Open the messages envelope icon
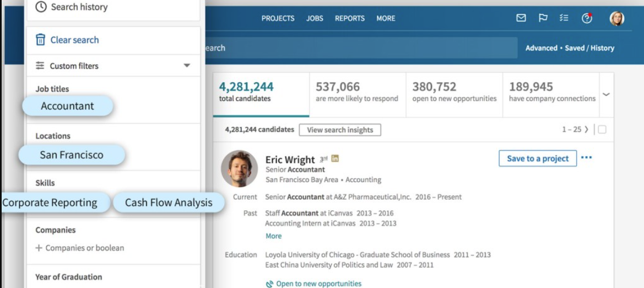Viewport: 644px width, 288px height. pos(521,18)
